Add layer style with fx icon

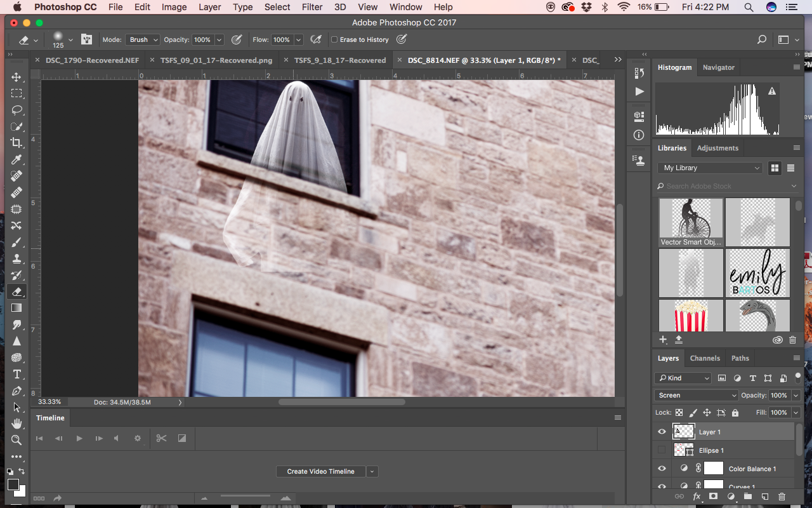tap(697, 497)
